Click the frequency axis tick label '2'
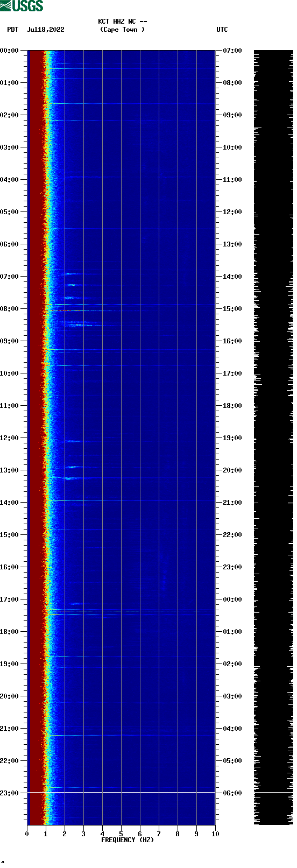The height and width of the screenshot is (868, 297). pos(65,834)
